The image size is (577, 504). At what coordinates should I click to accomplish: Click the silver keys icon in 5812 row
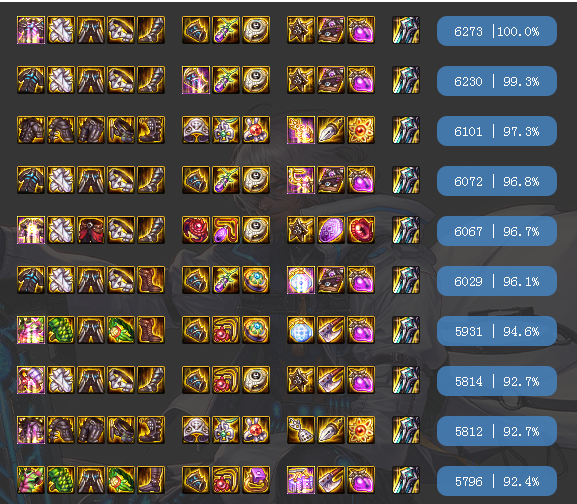coord(301,430)
